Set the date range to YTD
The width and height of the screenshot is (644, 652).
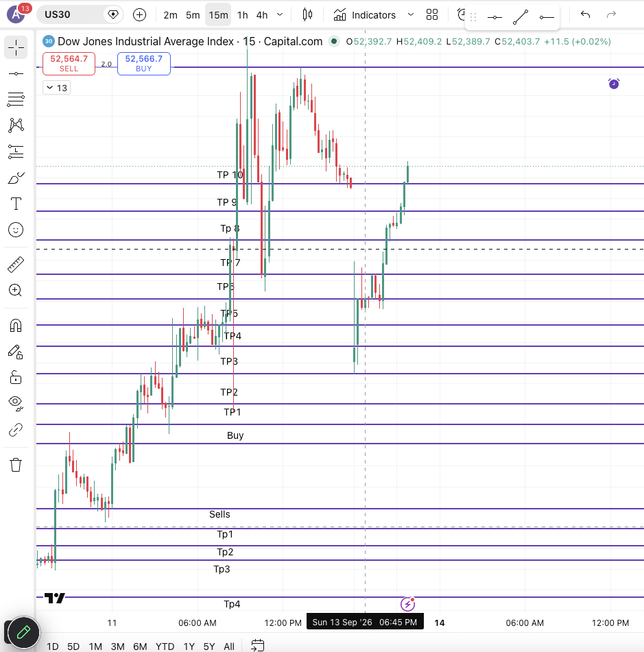[x=165, y=647]
